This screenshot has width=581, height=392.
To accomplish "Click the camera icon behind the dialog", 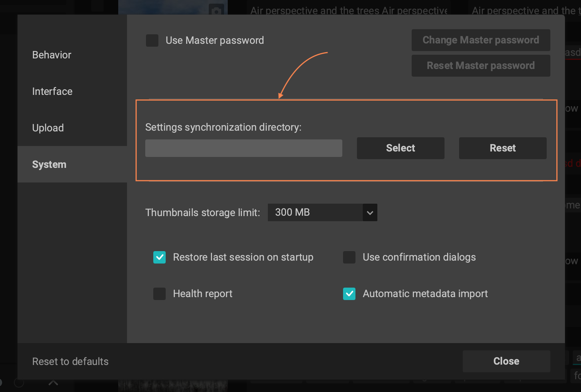I will pyautogui.click(x=216, y=10).
